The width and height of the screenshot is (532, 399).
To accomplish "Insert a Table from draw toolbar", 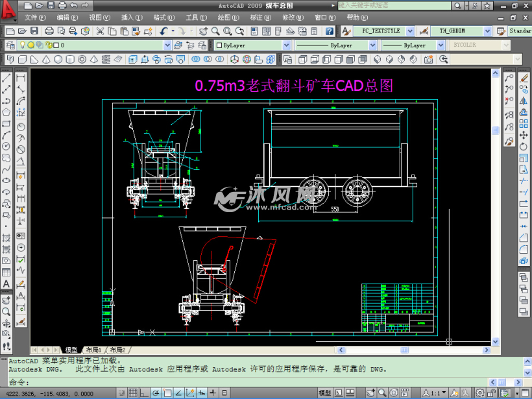I will tap(6, 272).
